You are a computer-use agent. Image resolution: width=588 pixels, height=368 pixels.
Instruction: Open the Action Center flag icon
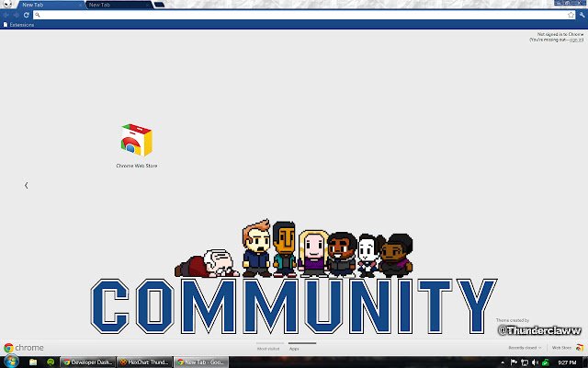click(514, 362)
